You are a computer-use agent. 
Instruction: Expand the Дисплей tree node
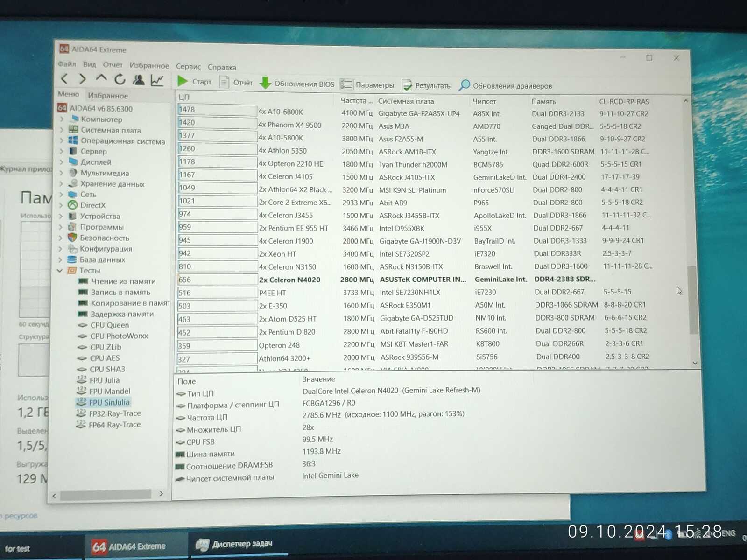click(62, 162)
